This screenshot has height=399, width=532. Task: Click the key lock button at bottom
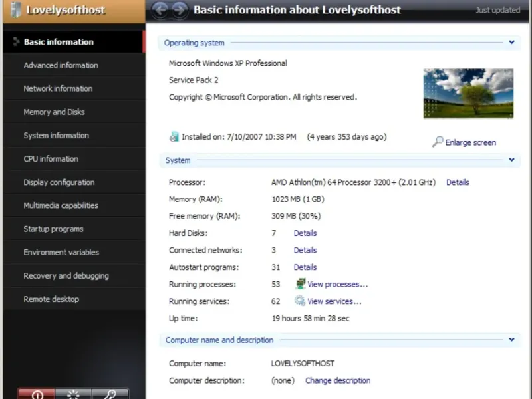[x=110, y=394]
